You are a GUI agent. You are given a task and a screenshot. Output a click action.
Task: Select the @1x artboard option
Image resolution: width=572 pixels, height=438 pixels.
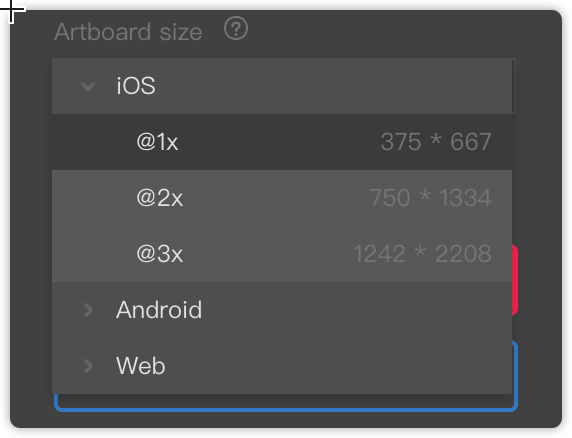pos(282,142)
